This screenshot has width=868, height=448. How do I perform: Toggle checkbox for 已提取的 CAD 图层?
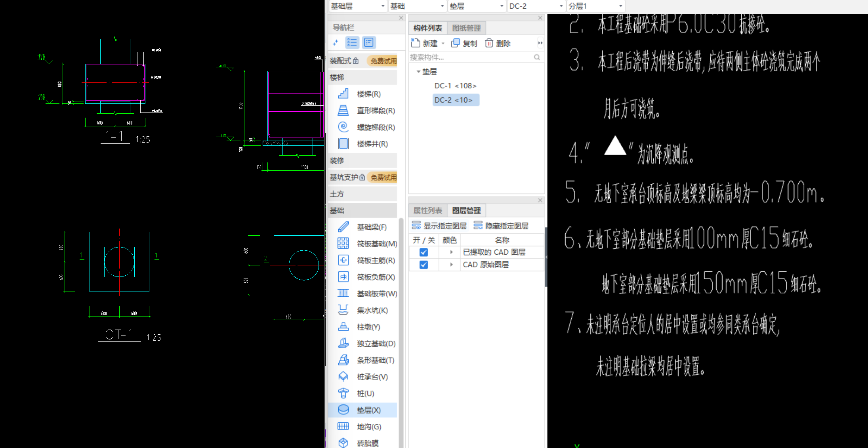point(424,252)
